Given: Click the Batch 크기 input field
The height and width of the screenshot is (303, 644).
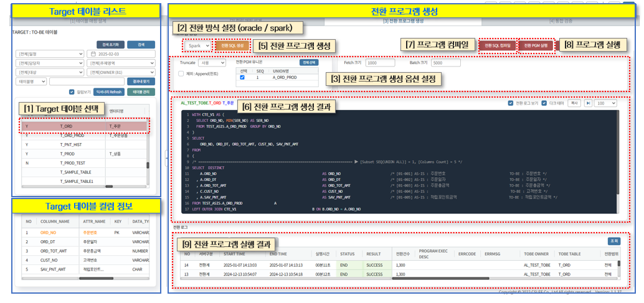Looking at the screenshot, I should pyautogui.click(x=445, y=63).
